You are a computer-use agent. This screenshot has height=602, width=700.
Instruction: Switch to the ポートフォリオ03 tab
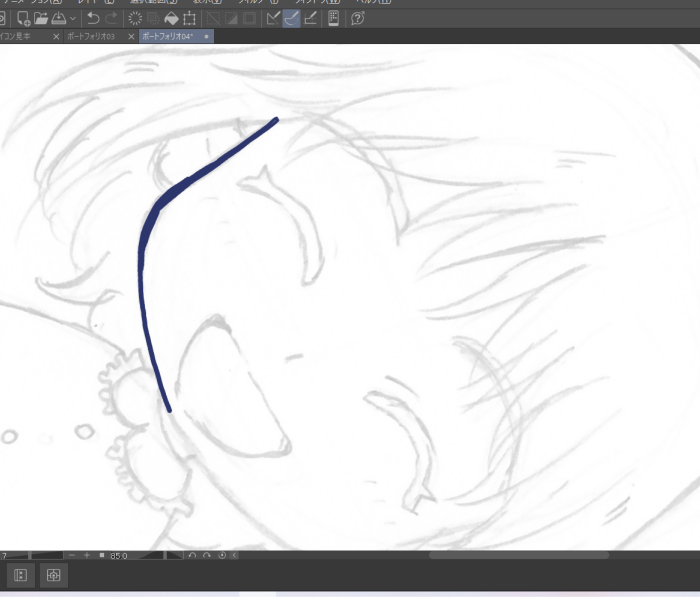pyautogui.click(x=95, y=36)
